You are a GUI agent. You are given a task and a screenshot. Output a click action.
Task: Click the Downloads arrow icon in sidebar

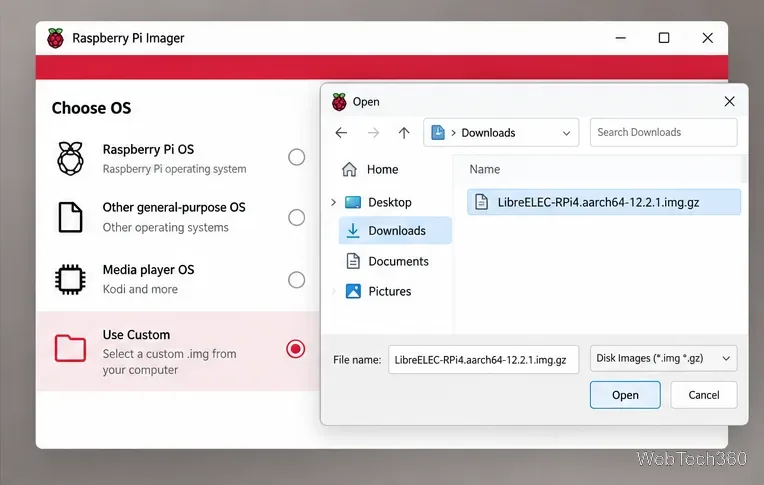(x=353, y=231)
